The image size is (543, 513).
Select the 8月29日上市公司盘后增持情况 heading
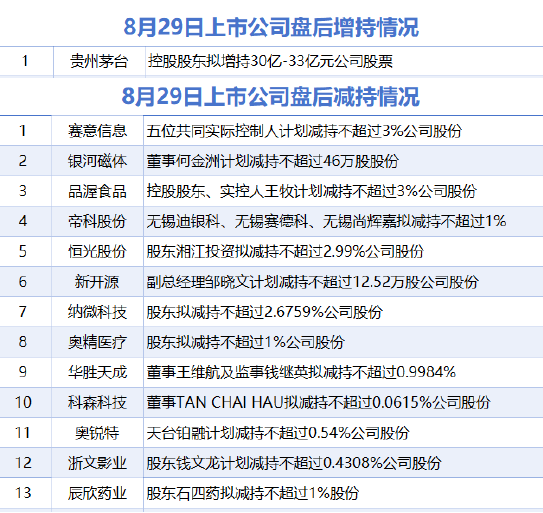[271, 27]
